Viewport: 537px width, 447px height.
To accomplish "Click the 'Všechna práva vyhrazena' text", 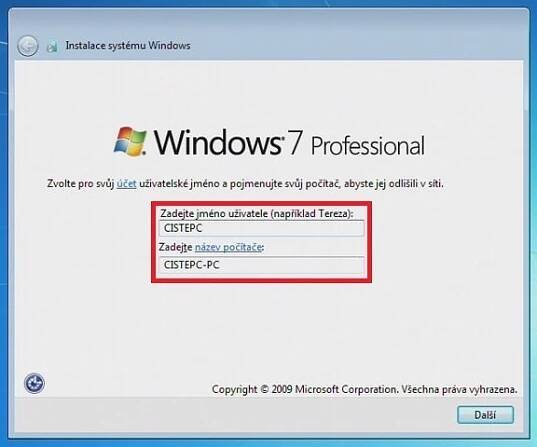I will pyautogui.click(x=459, y=389).
